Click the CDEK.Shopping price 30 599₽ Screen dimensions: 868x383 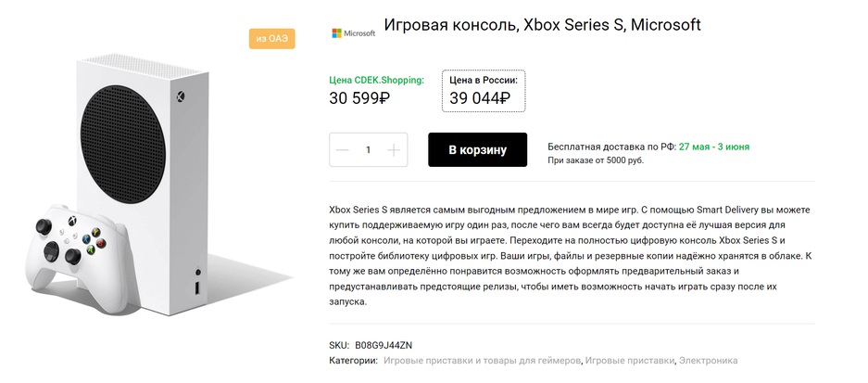click(359, 98)
